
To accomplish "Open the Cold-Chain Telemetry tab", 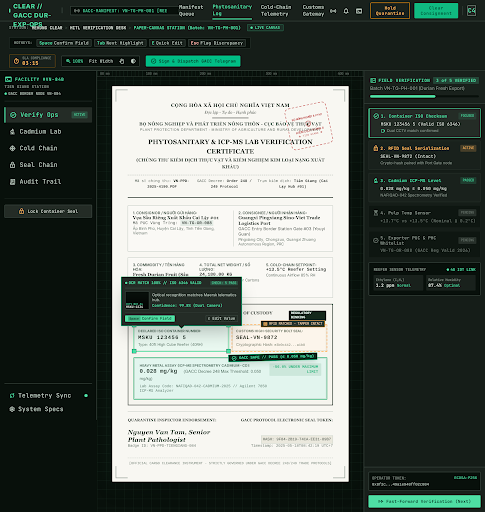I will click(x=276, y=10).
